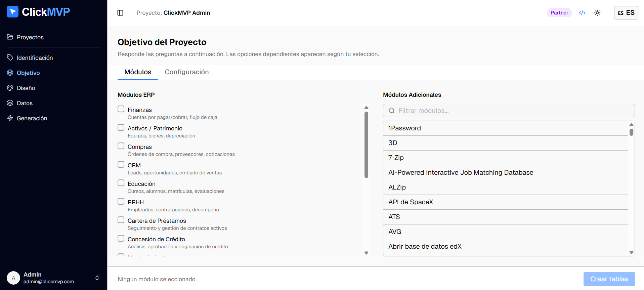This screenshot has height=290, width=644.
Task: Click additional modules scroll-down arrow
Action: coord(632,253)
